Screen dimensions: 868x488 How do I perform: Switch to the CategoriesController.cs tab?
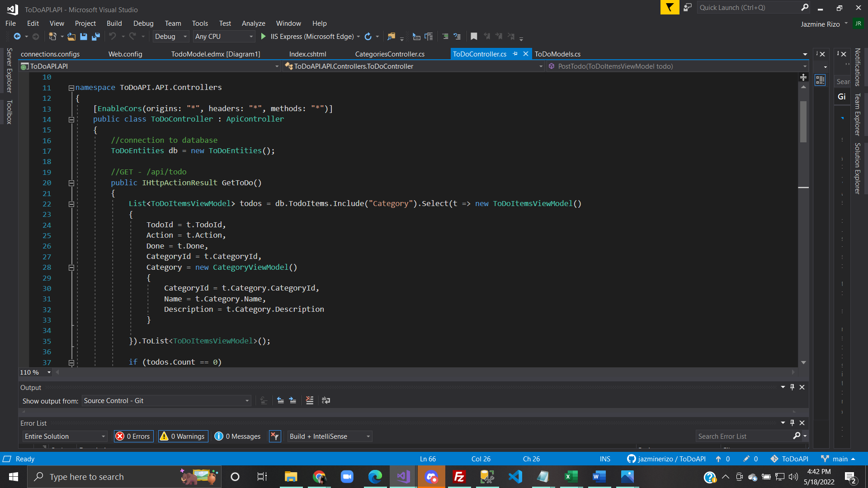click(x=390, y=54)
